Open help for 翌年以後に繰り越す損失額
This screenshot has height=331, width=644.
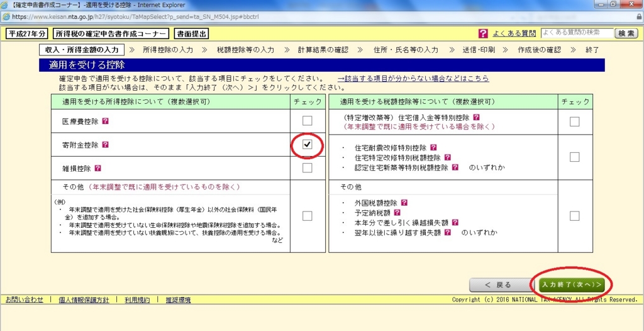point(448,232)
